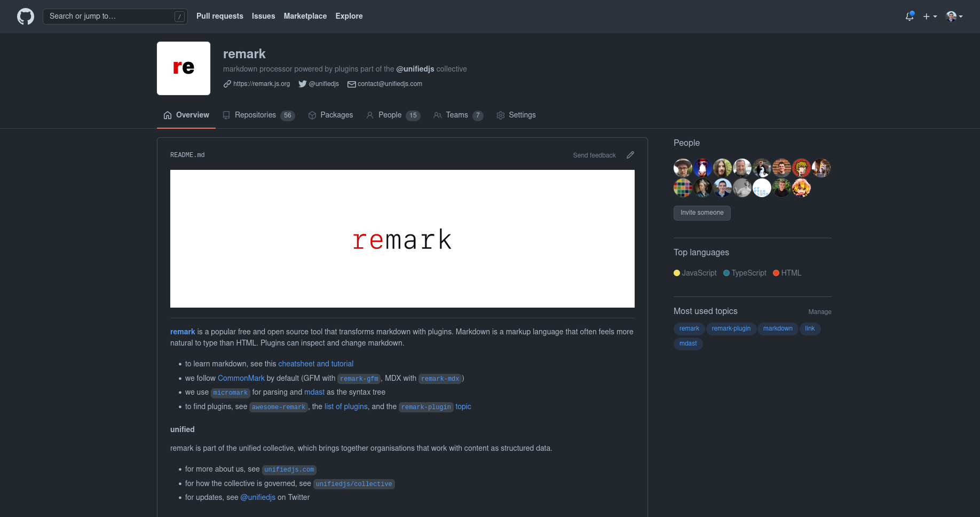Screen dimensions: 980x517
Task: Click the patchwork pattern member avatar
Action: click(x=683, y=187)
